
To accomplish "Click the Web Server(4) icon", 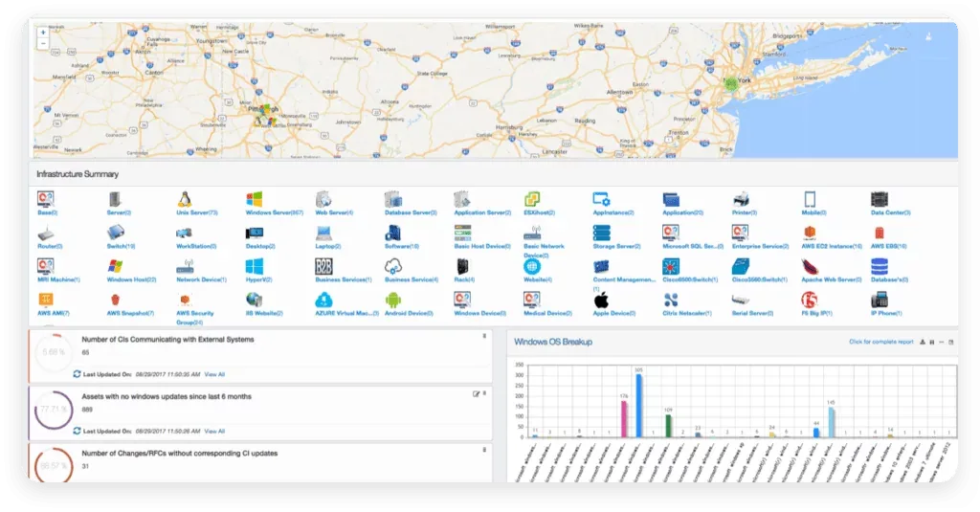I will [323, 199].
